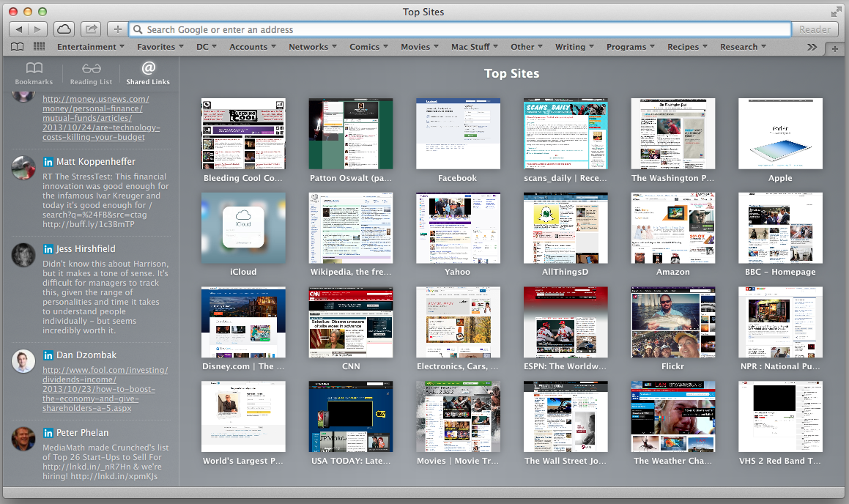This screenshot has height=504, width=849.
Task: Open the Yahoo top site thumbnail
Action: pos(458,228)
